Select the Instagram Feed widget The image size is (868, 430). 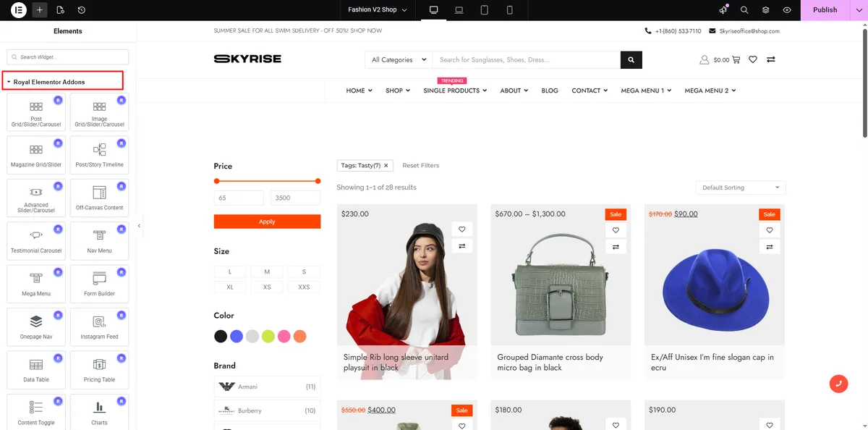pos(99,327)
